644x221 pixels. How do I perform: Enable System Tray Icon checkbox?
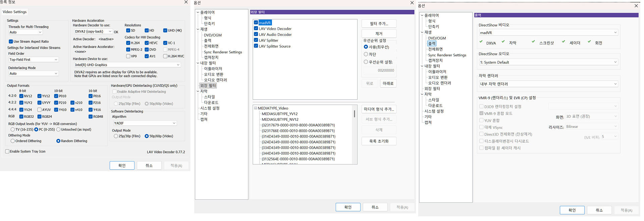coord(7,152)
